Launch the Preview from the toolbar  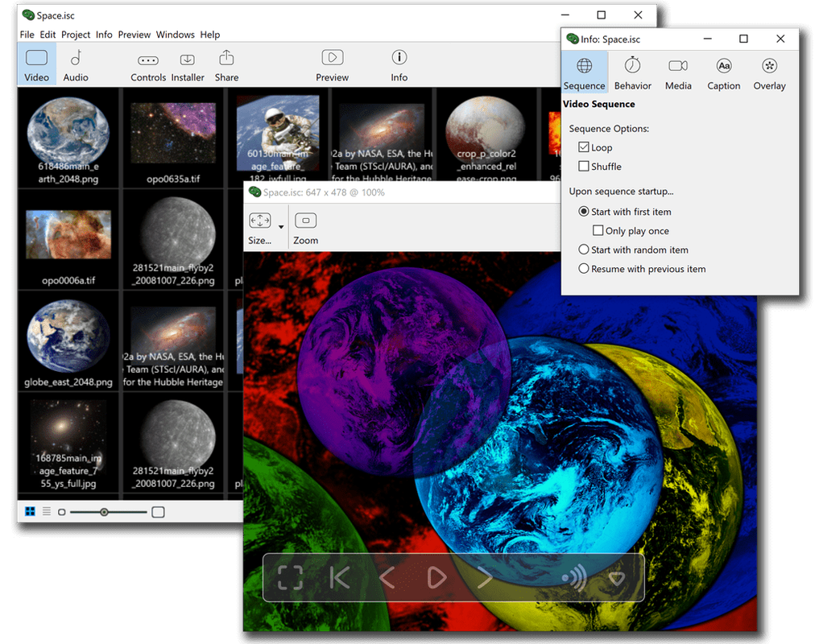click(333, 65)
